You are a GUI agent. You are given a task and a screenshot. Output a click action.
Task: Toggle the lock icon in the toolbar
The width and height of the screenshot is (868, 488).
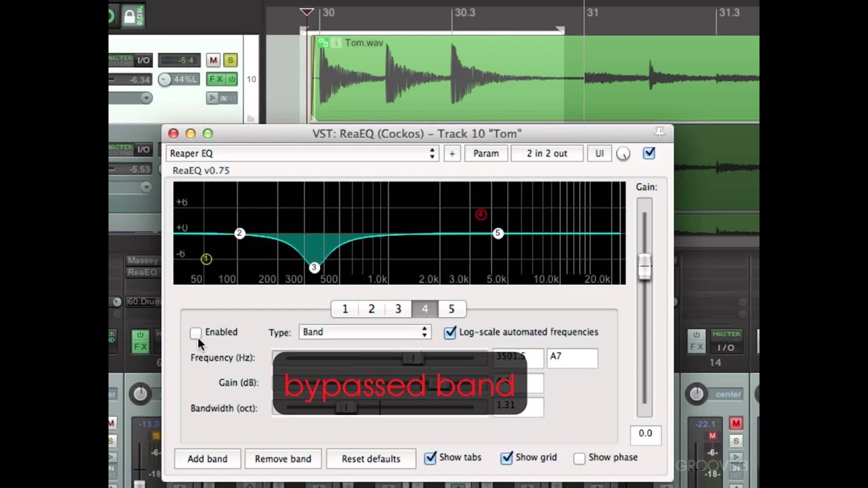point(133,16)
